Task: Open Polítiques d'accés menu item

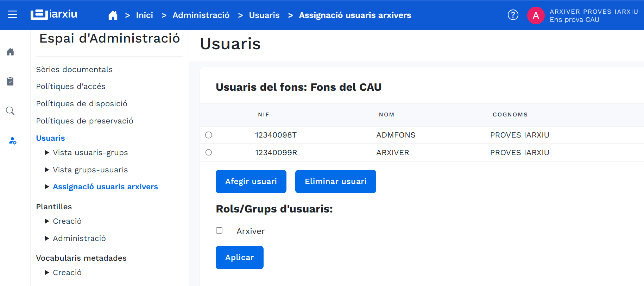Action: click(x=71, y=87)
